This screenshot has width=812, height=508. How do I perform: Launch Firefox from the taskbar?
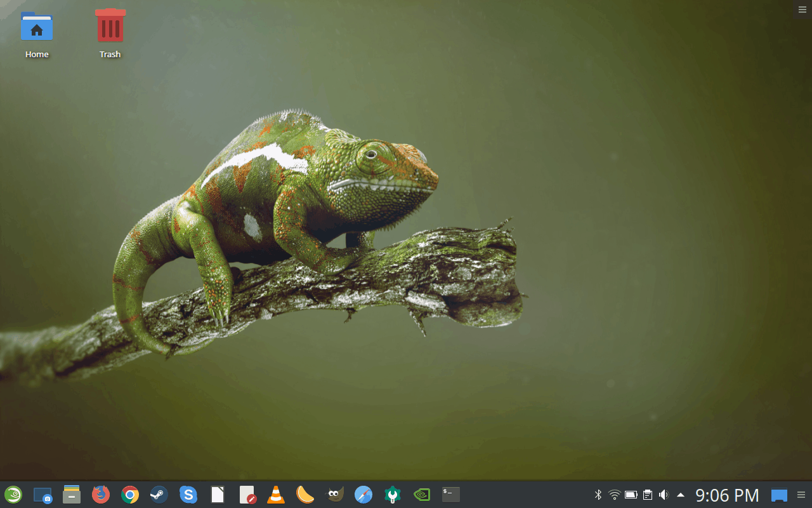[101, 495]
